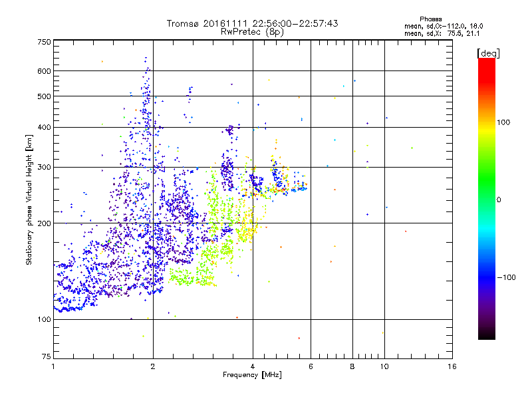532x399 pixels.
Task: Click the '[deg]' colorbar unit label
Action: 488,53
